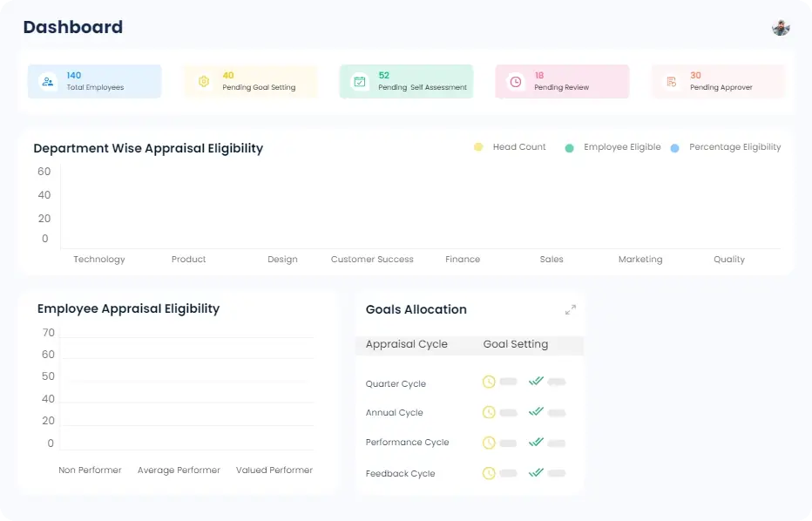
Task: Open the Pending Goal Setting card
Action: 251,81
